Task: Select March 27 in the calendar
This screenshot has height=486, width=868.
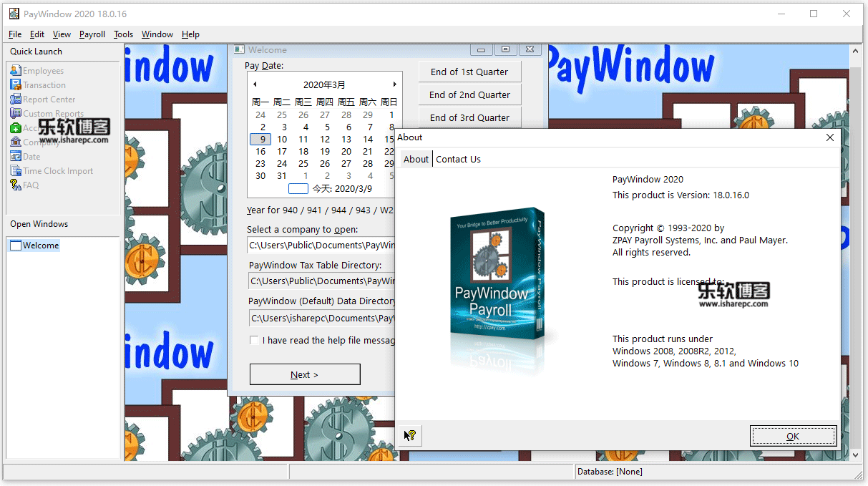Action: point(346,164)
